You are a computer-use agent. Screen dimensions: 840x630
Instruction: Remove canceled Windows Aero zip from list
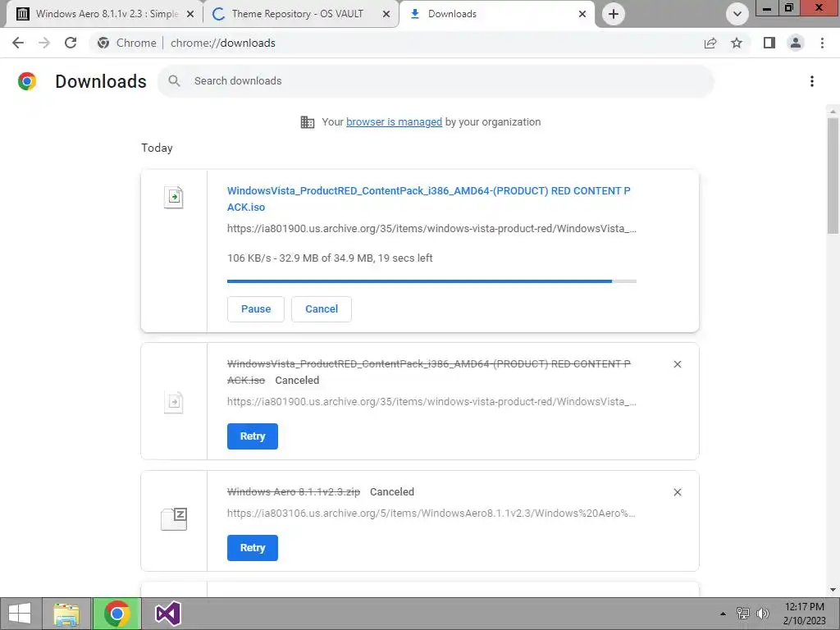pos(677,492)
